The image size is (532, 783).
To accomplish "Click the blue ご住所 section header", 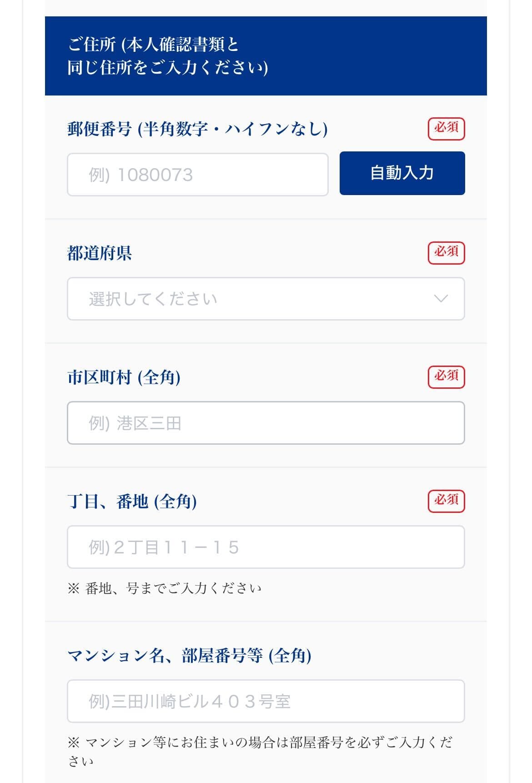I will 266,56.
